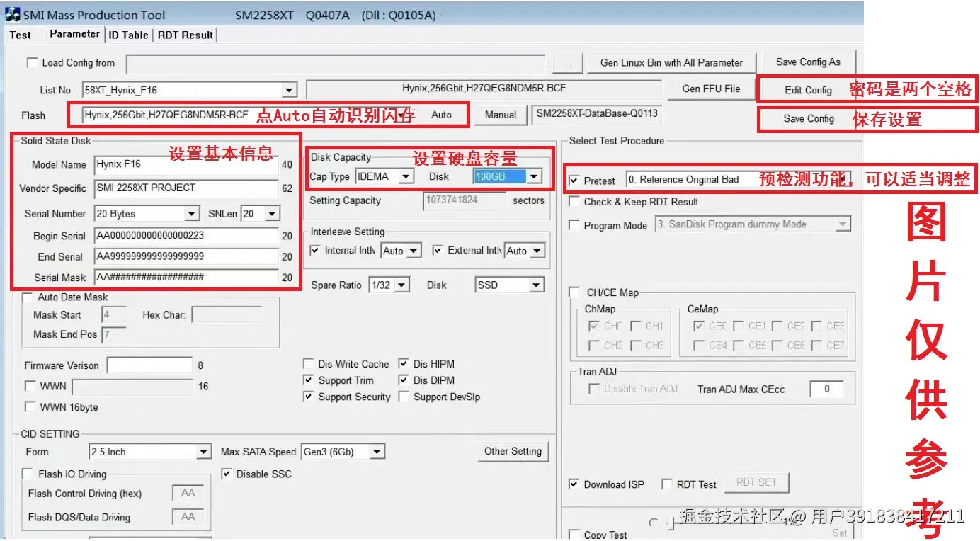Image resolution: width=980 pixels, height=541 pixels.
Task: Click the Tran ADJ Max CEcc field
Action: click(826, 389)
